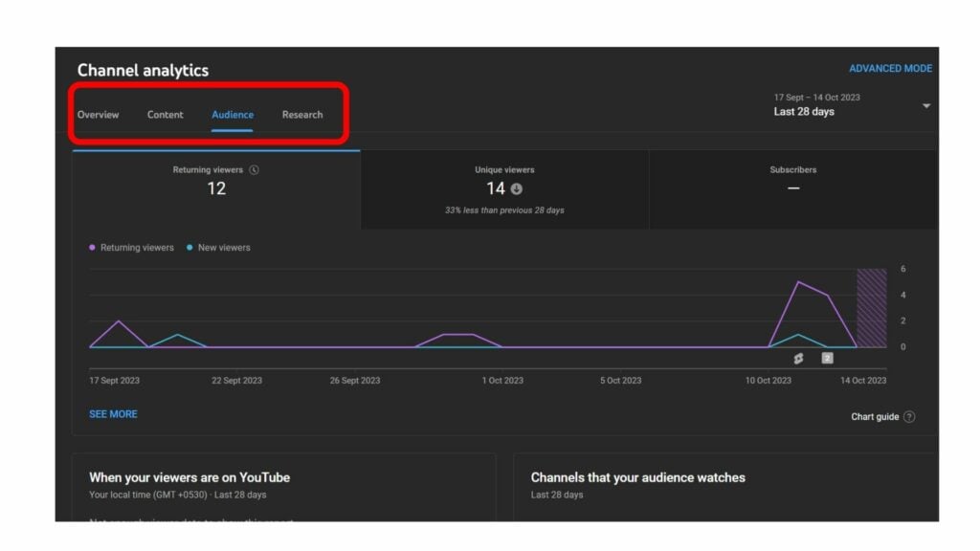980x551 pixels.
Task: Click the "2" video marker icon under the chart
Action: pos(828,358)
